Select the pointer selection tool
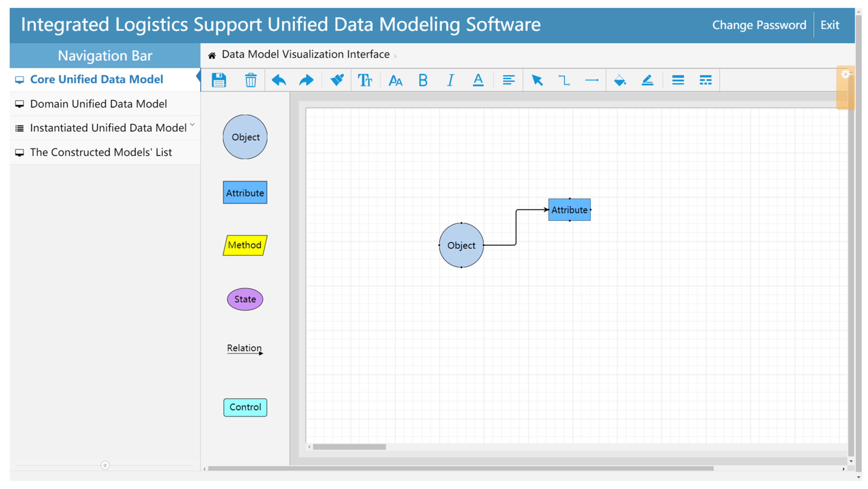This screenshot has height=489, width=868. click(537, 80)
